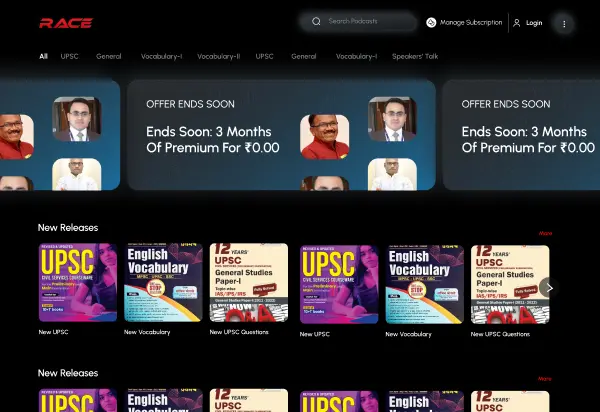Click the user profile icon
The height and width of the screenshot is (412, 600).
[x=517, y=23]
